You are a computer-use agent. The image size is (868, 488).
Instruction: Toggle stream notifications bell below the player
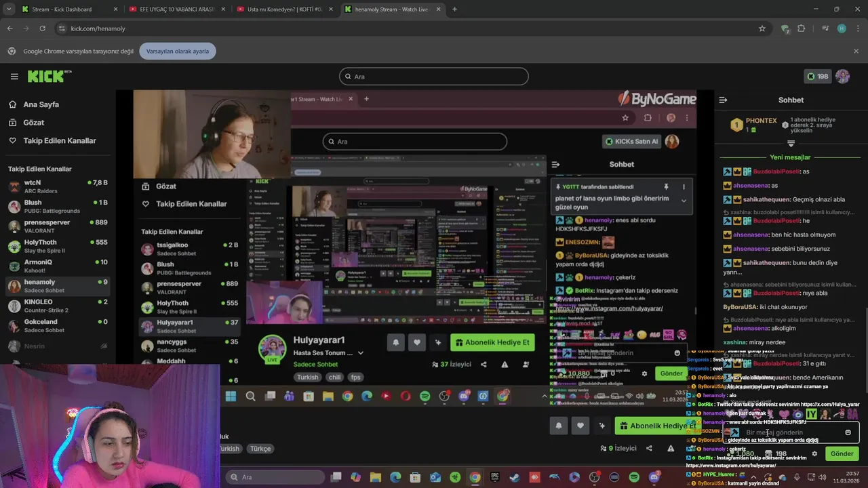[559, 426]
